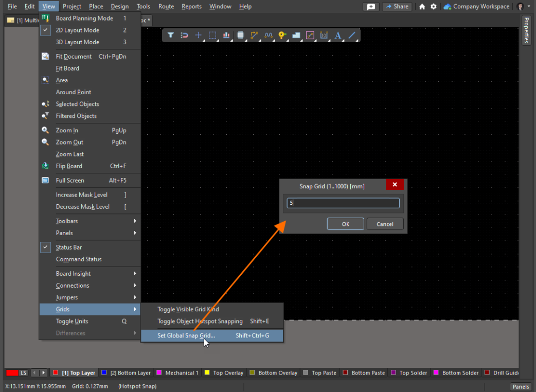The image size is (536, 392).
Task: Open the selection filter tool
Action: (x=171, y=35)
